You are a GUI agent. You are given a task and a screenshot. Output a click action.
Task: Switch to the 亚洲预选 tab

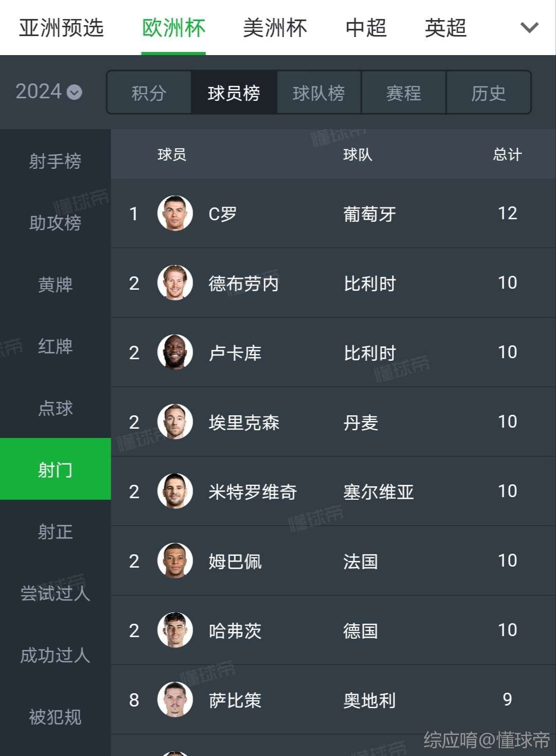[x=61, y=28]
